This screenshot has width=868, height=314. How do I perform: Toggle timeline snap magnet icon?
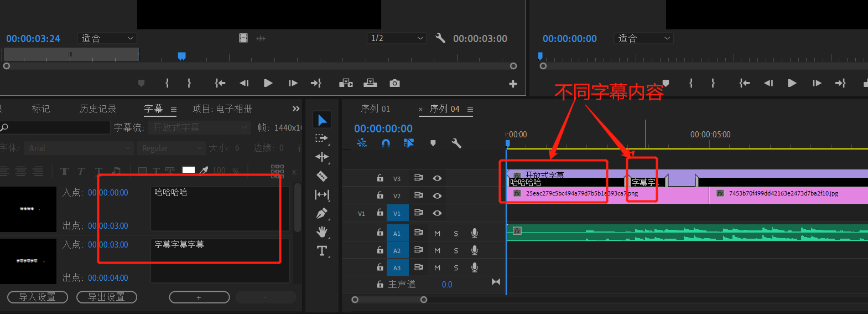(386, 143)
